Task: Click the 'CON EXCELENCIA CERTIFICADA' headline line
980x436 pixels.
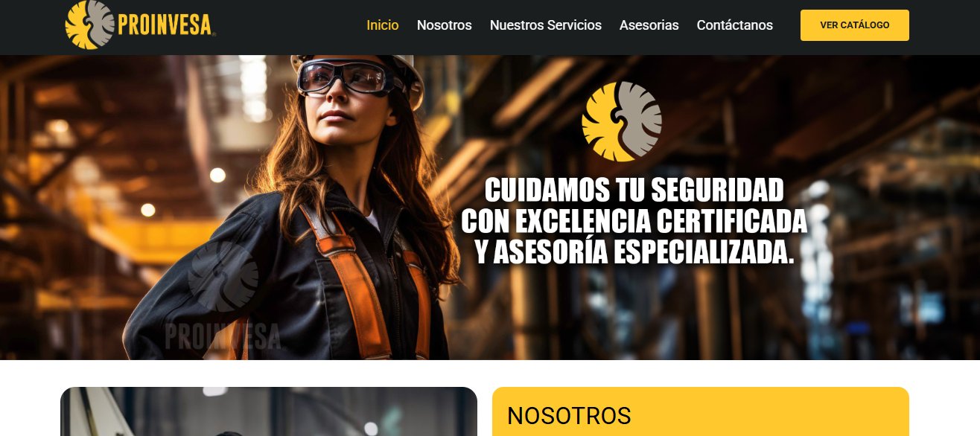Action: tap(634, 221)
